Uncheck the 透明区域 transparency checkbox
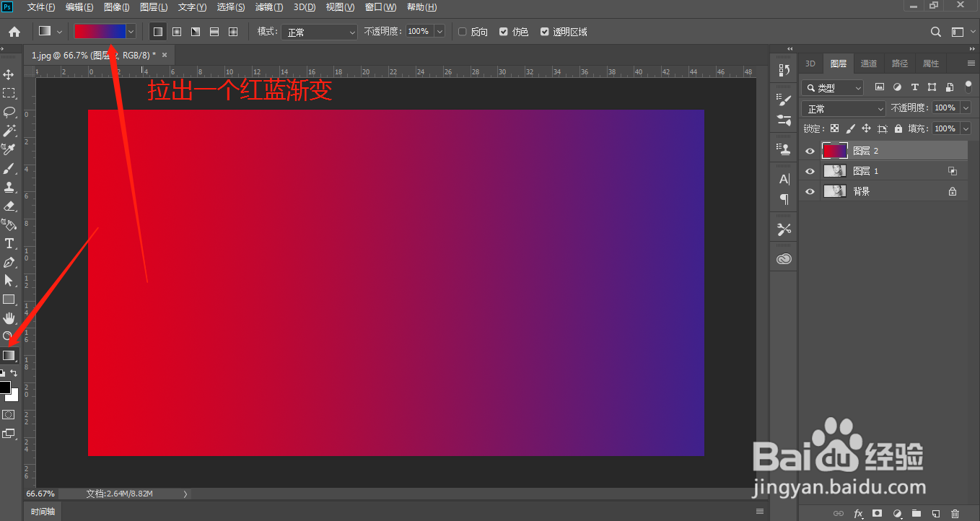 click(545, 32)
